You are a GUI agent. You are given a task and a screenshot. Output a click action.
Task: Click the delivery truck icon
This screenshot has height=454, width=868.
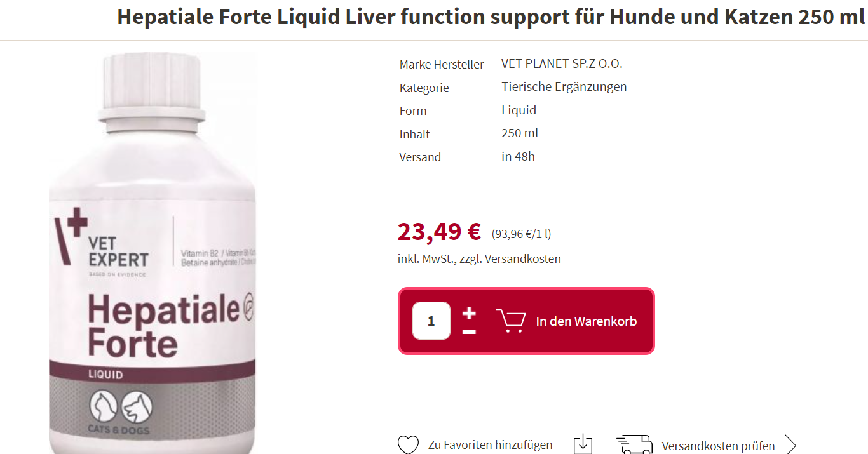(x=634, y=444)
